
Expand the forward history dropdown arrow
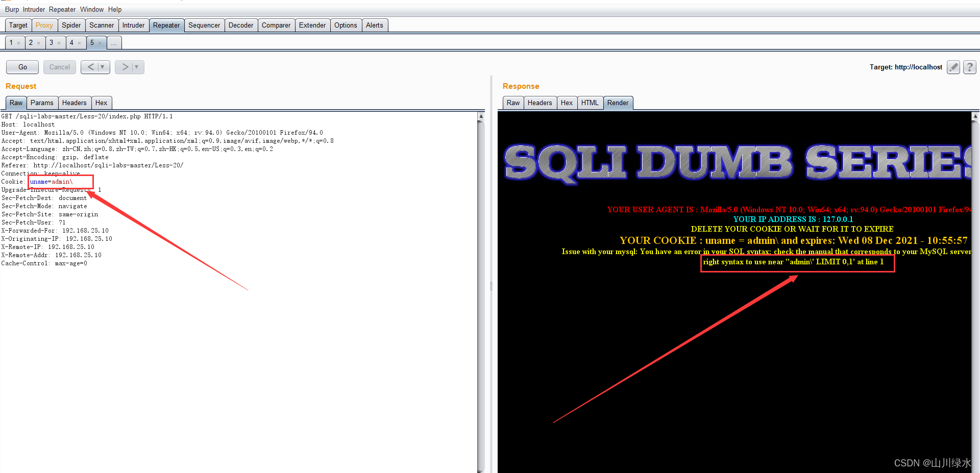tap(137, 67)
